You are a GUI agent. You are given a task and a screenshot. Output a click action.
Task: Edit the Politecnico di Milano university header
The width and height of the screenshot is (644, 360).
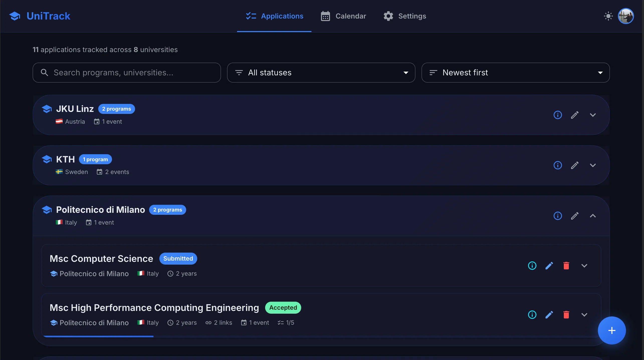[575, 216]
